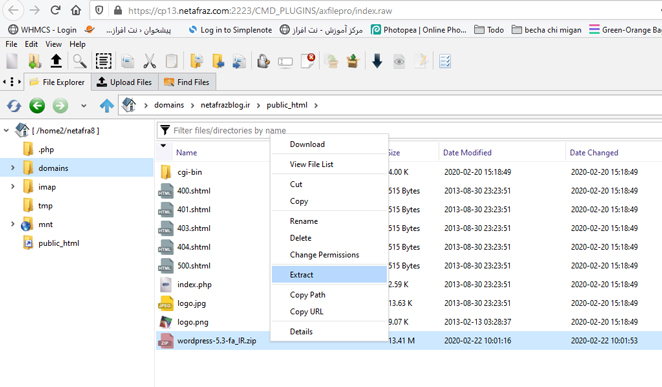Collapse the /home2/netafra8 root node

(6, 130)
